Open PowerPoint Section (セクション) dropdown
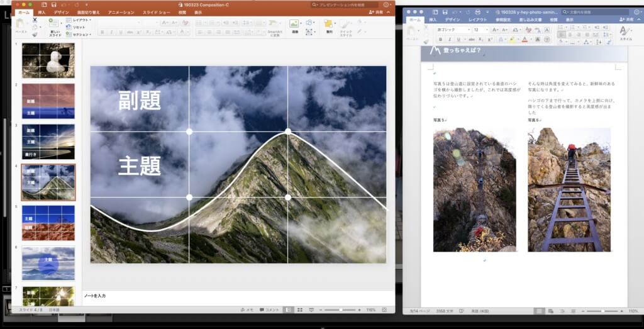 pos(79,35)
